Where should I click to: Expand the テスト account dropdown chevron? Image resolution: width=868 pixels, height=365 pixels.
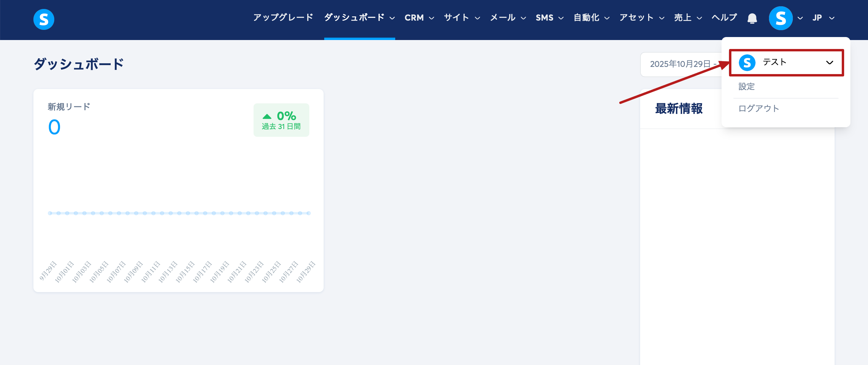pos(829,63)
